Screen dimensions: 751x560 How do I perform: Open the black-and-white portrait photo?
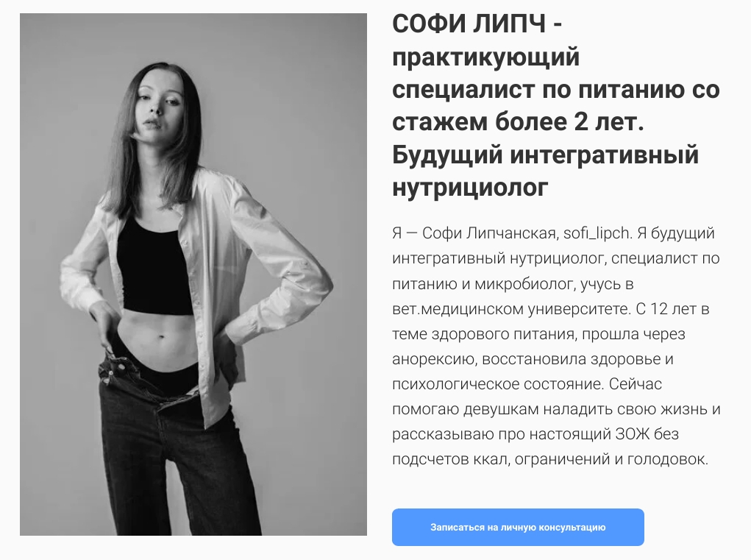click(193, 274)
